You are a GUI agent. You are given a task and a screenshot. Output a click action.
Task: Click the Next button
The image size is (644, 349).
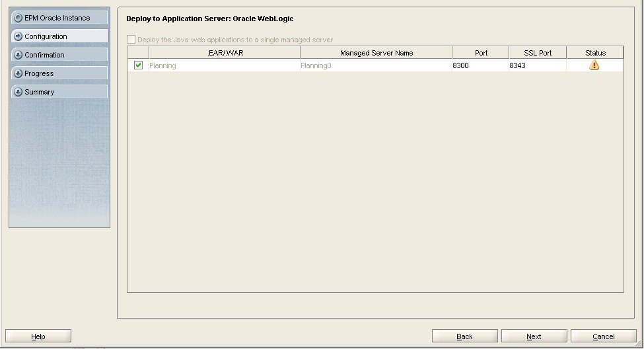(x=534, y=336)
